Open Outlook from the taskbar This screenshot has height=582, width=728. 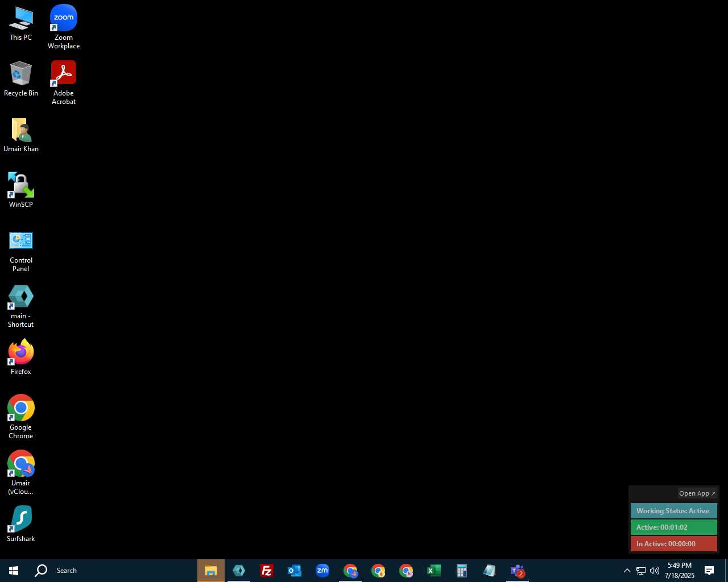(x=294, y=571)
